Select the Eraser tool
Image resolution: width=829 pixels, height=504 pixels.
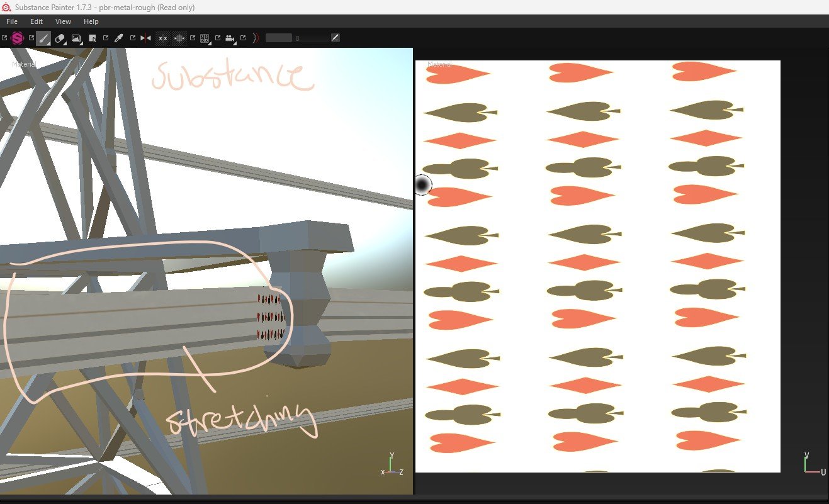point(60,38)
